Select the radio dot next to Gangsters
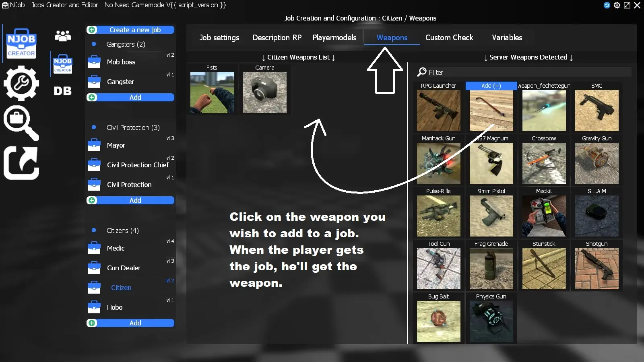The image size is (644, 362). coord(94,44)
